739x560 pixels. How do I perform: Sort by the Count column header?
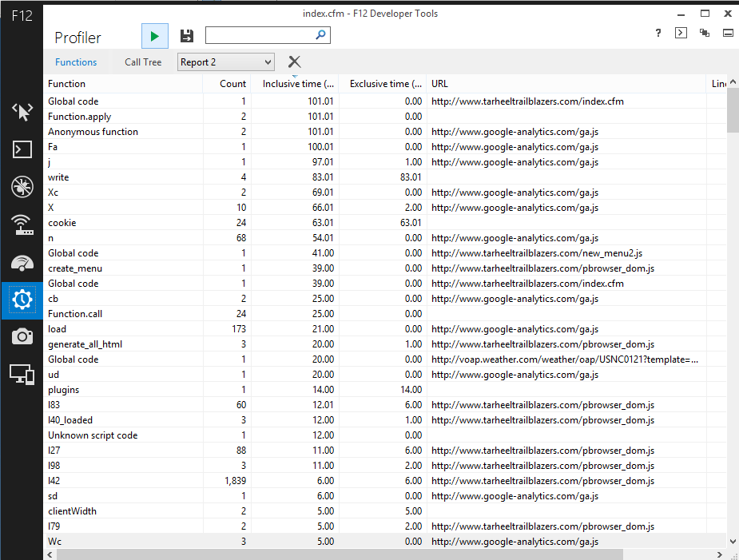pyautogui.click(x=227, y=83)
